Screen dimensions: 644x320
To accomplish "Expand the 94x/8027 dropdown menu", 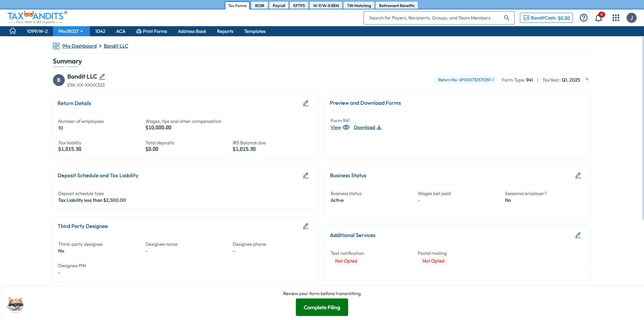I will point(70,31).
